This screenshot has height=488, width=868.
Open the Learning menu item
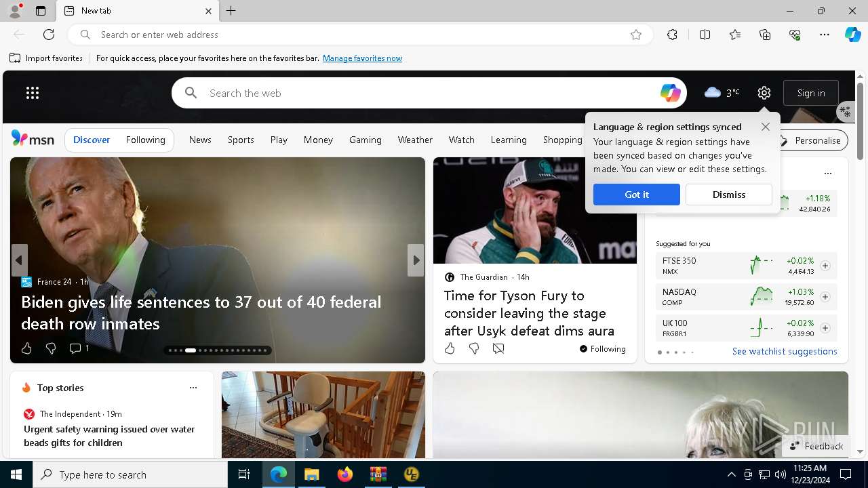click(x=509, y=140)
